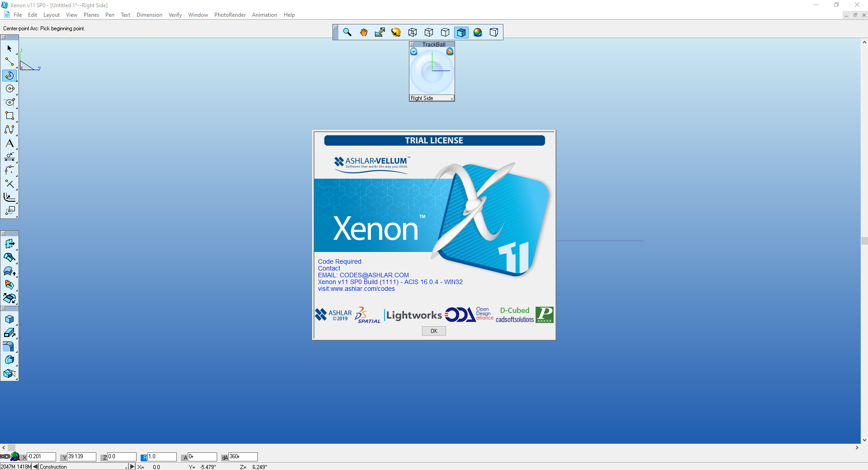Select the surface extend tool with arrows
This screenshot has height=470, width=868.
coord(9,298)
